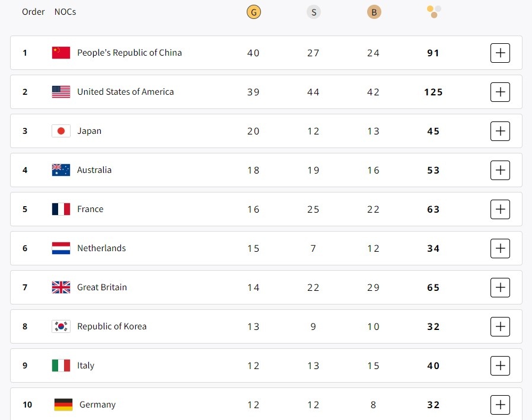Viewport: 532px width, 420px height.
Task: Click the silver medal column icon
Action: point(313,11)
